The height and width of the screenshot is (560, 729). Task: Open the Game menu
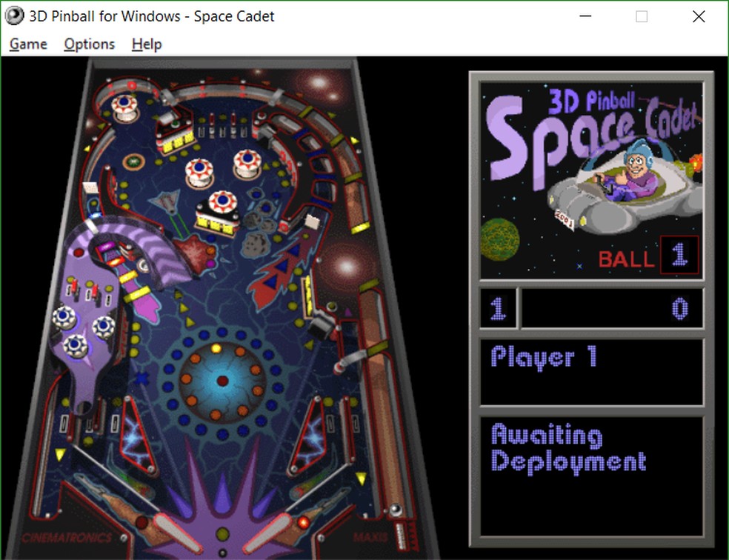[27, 44]
